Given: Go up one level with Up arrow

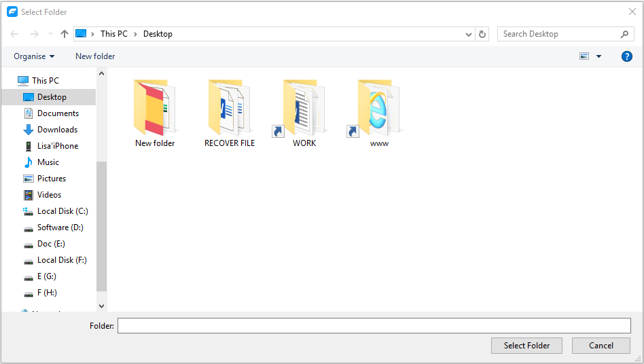Looking at the screenshot, I should 65,34.
